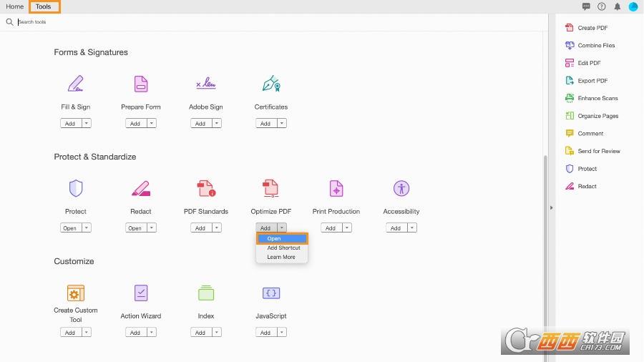Click Open under the Redact tool

[x=136, y=228]
